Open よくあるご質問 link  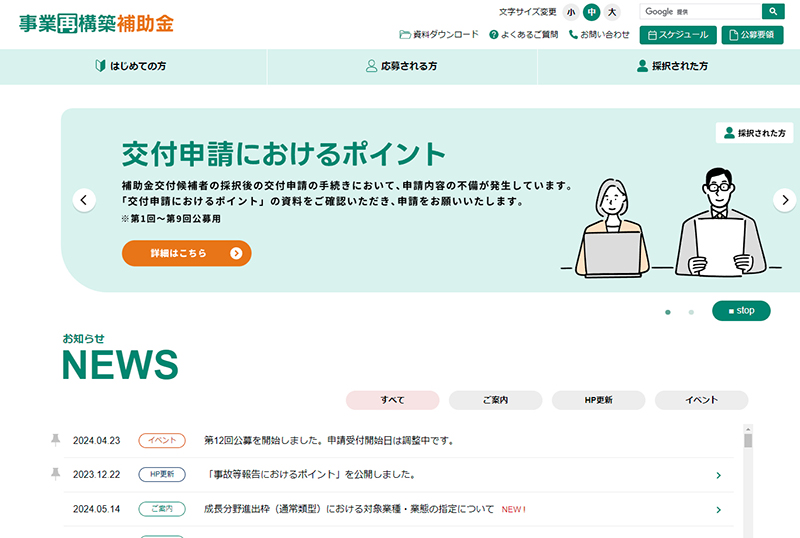click(523, 35)
